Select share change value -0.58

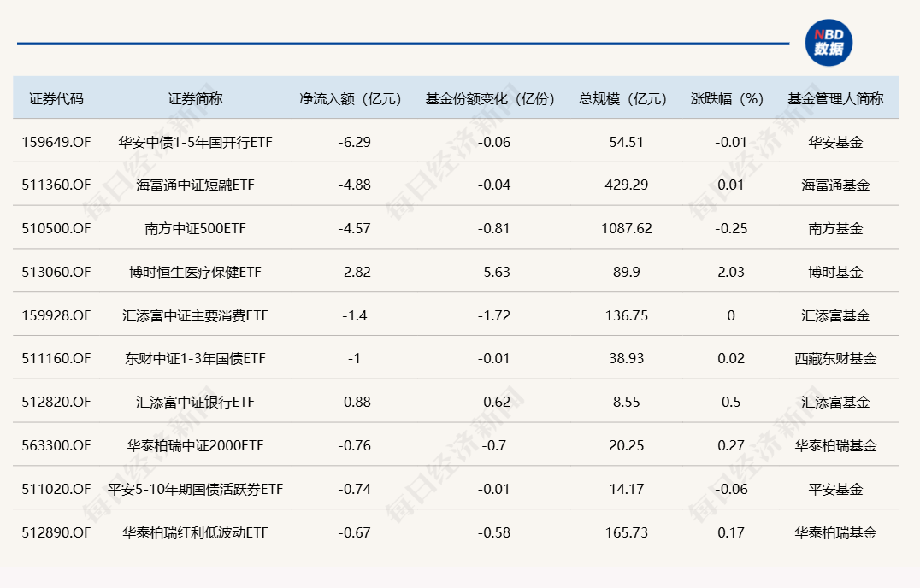click(494, 532)
